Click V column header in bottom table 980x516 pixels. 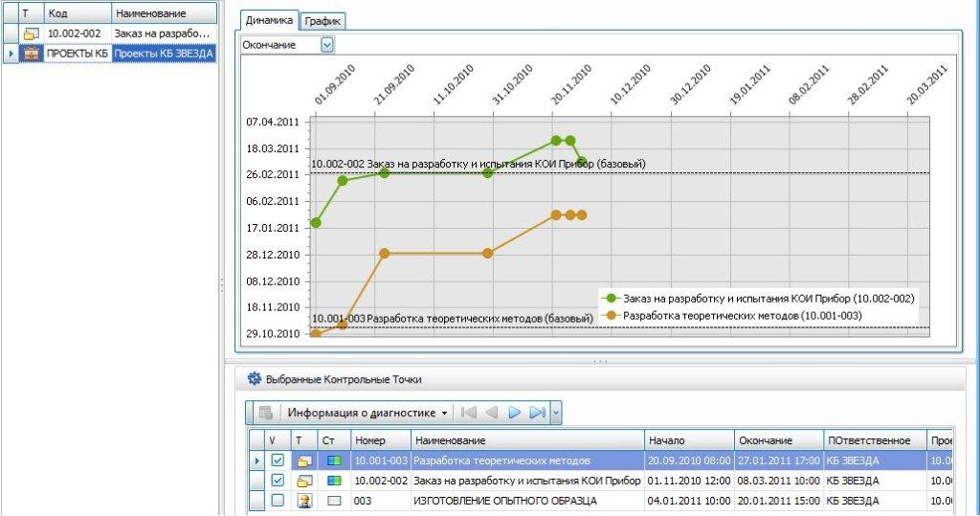tap(278, 440)
